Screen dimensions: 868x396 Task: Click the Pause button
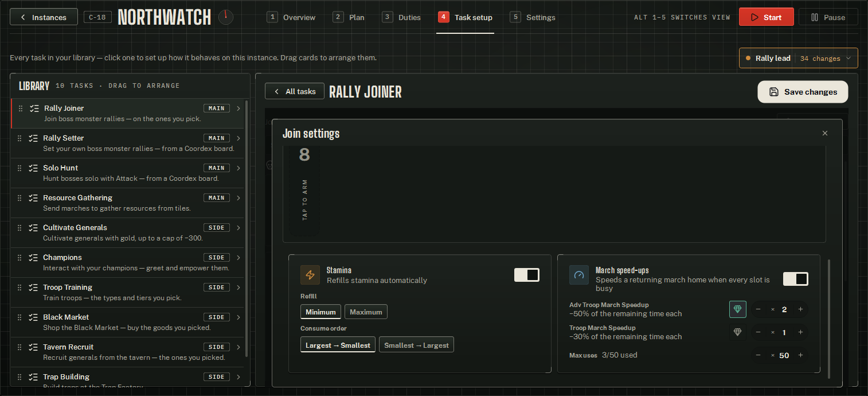click(828, 17)
